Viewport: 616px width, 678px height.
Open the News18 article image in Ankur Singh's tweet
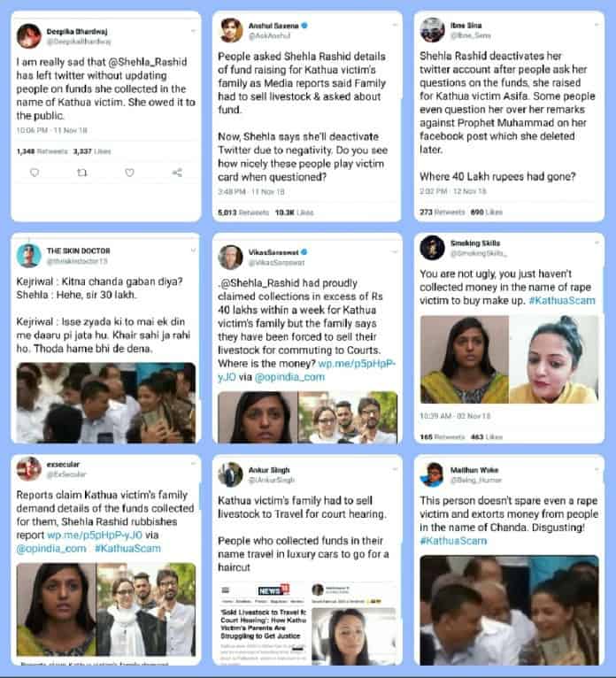(262, 623)
